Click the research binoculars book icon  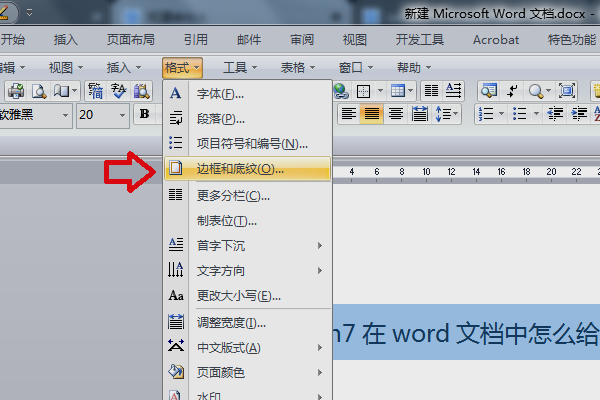pyautogui.click(x=141, y=91)
